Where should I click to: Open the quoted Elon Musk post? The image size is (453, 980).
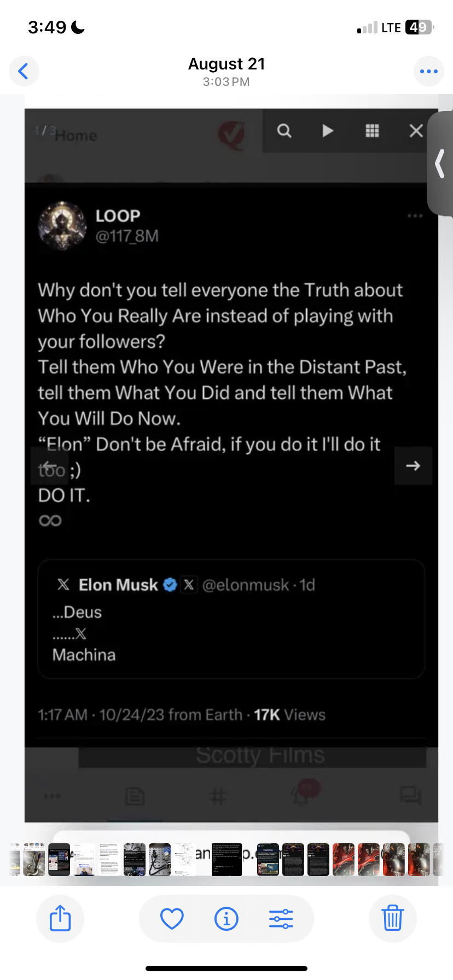point(231,619)
